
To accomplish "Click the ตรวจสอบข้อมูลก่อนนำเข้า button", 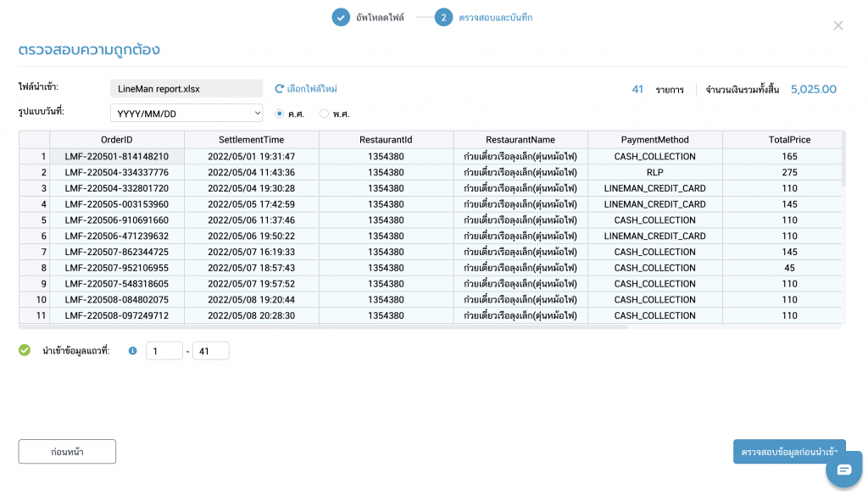I will pos(789,451).
